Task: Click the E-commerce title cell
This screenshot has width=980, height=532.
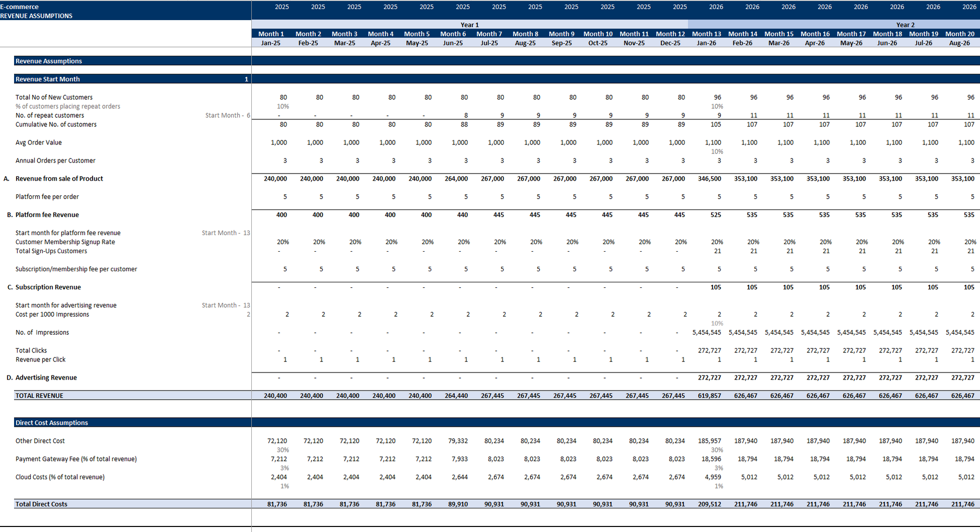Action: (20, 7)
